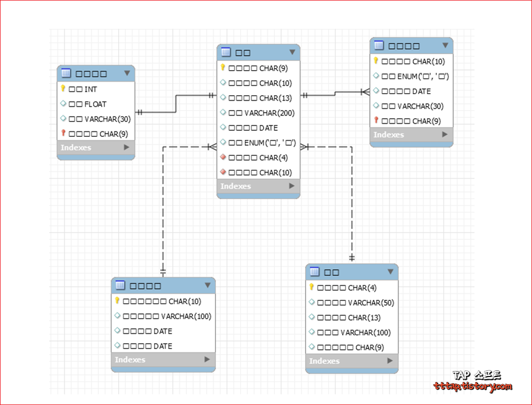Select the last 'CHAR(9)' row in the VARCHAR(50) table
The image size is (532, 405).
tap(352, 348)
